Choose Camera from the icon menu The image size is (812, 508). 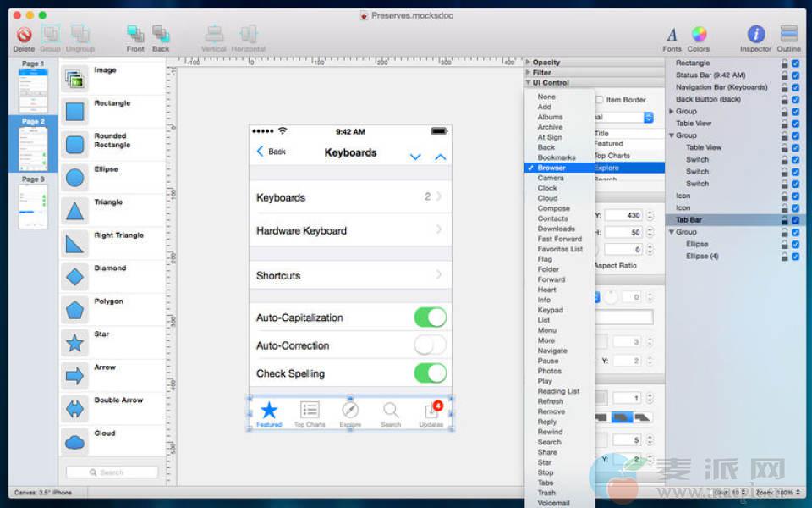coord(551,178)
